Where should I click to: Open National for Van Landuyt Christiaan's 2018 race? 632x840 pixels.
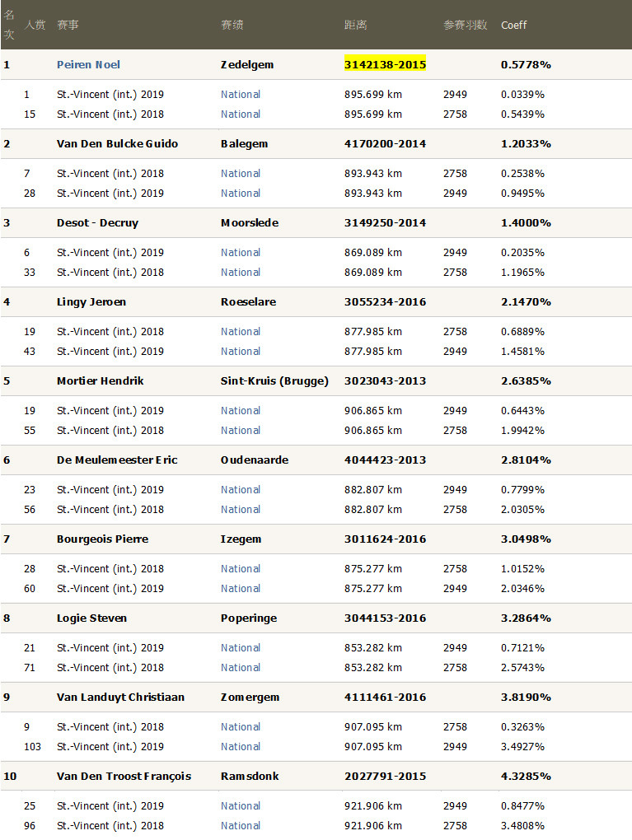click(241, 726)
